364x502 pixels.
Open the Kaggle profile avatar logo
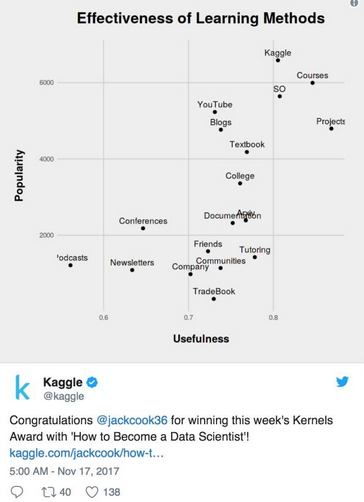(23, 387)
